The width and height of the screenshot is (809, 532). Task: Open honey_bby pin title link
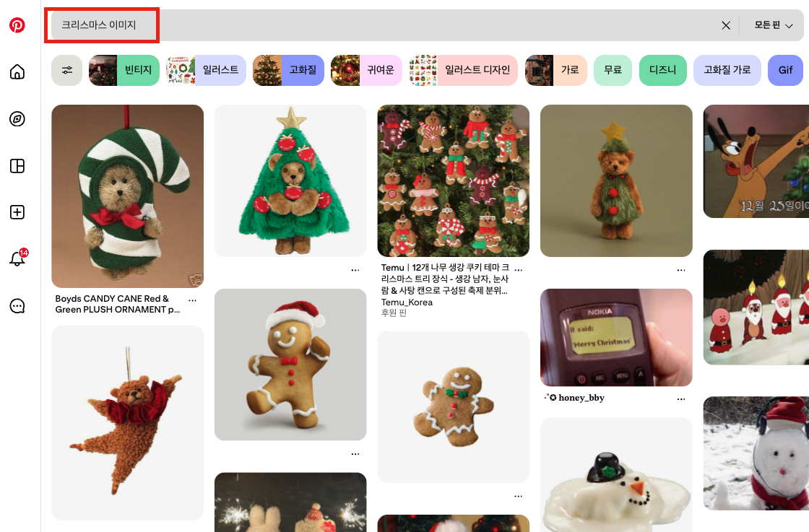click(574, 398)
